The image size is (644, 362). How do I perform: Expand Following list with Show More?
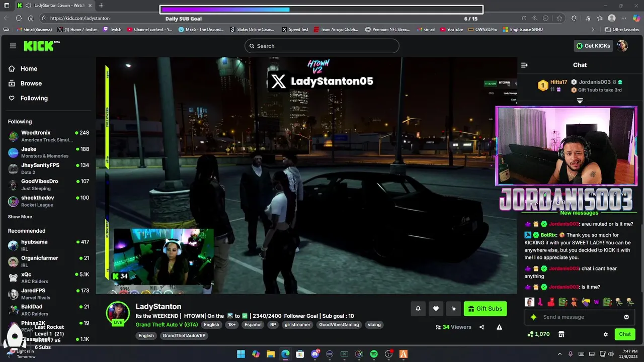click(20, 217)
